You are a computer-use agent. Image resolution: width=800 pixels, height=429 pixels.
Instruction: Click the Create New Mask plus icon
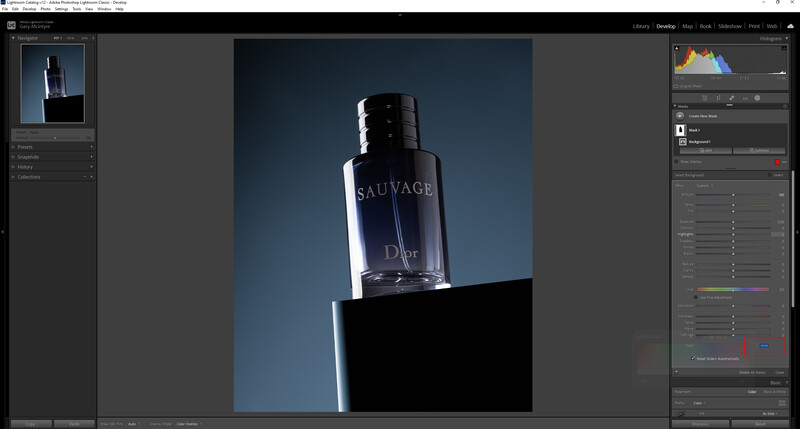(x=680, y=116)
